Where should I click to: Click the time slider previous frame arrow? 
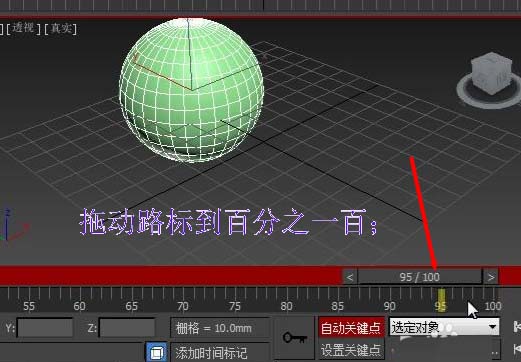point(350,277)
